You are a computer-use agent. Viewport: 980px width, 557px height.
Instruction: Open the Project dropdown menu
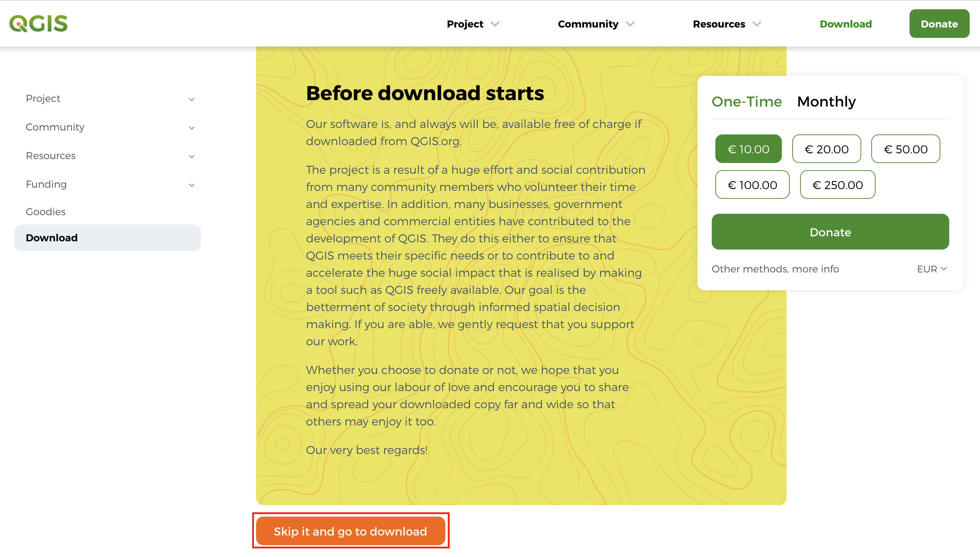pyautogui.click(x=472, y=24)
